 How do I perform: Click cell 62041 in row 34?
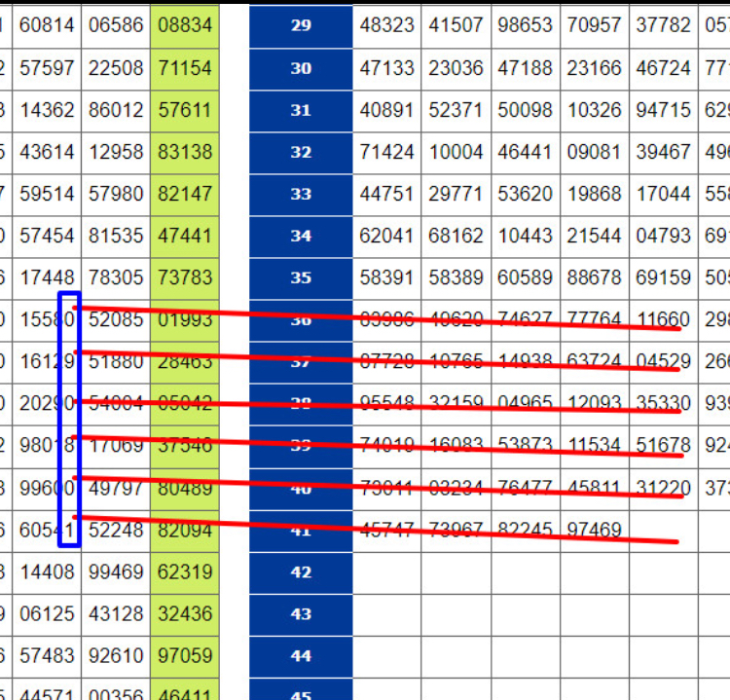point(386,236)
